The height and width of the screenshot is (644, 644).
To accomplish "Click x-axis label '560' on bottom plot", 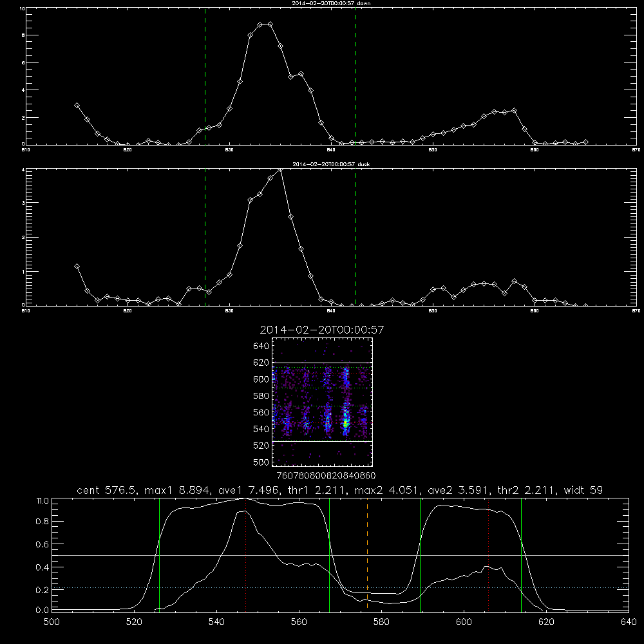I will tap(299, 622).
